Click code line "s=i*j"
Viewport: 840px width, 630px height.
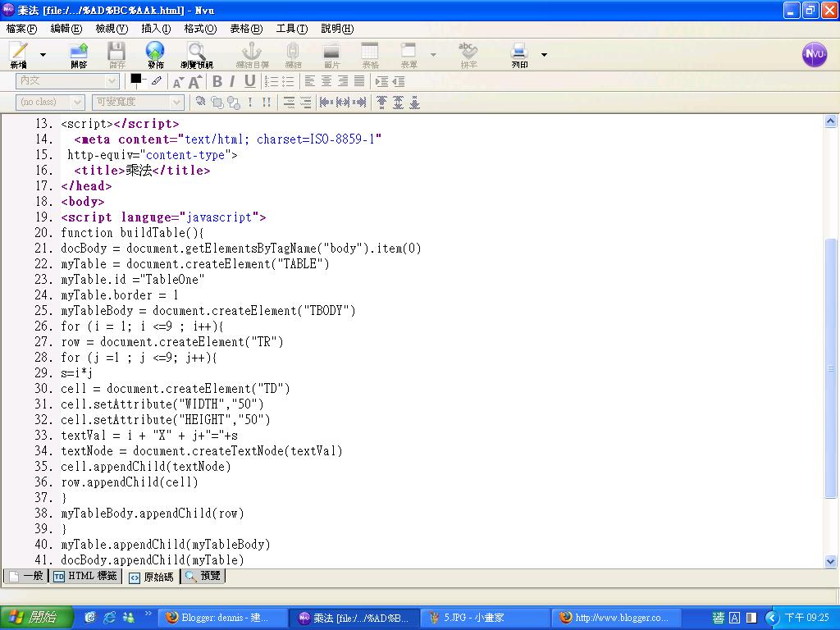[76, 373]
